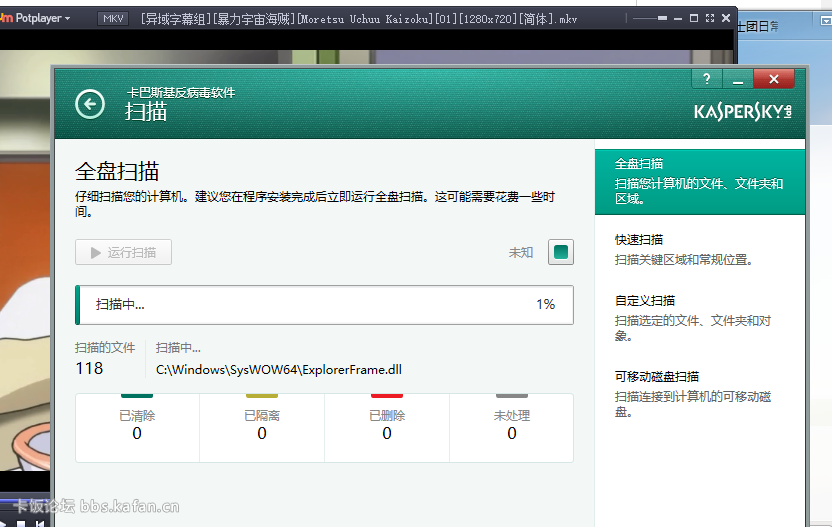This screenshot has height=527, width=832.
Task: Open the 已删除 deleted results cell
Action: 387,428
